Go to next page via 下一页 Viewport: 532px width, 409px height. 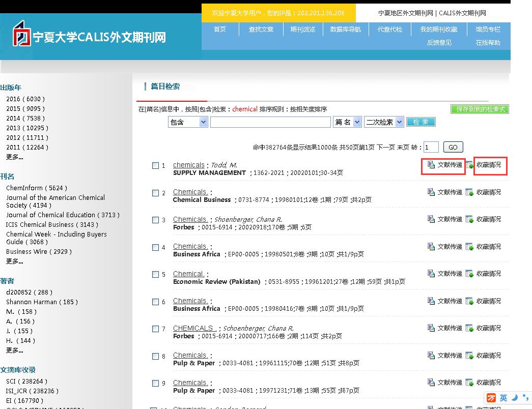coord(386,147)
